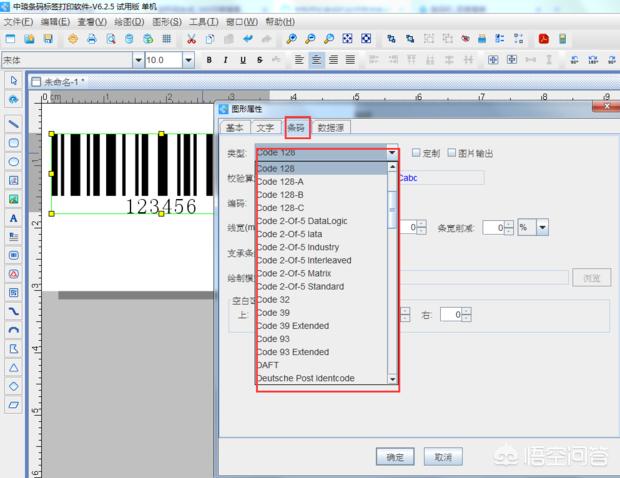Select the curve line tool
Image resolution: width=620 pixels, height=478 pixels.
pos(14,312)
